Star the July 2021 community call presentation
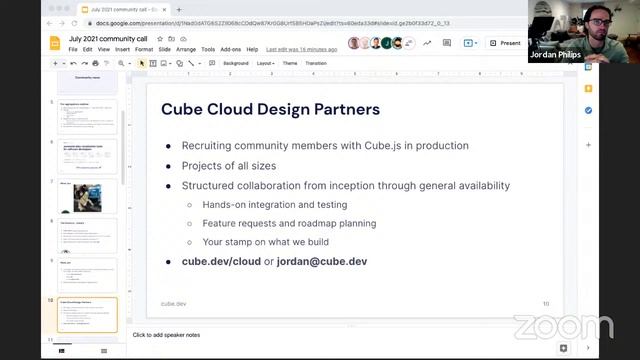This screenshot has width=640, height=360. pos(160,39)
